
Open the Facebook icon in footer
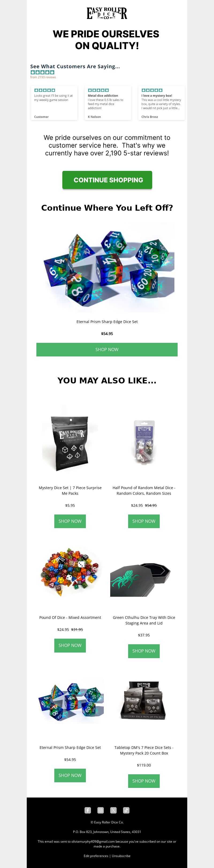coord(88,810)
